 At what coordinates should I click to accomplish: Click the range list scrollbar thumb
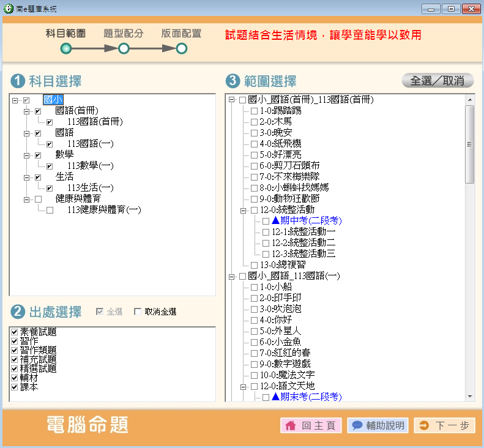469,144
